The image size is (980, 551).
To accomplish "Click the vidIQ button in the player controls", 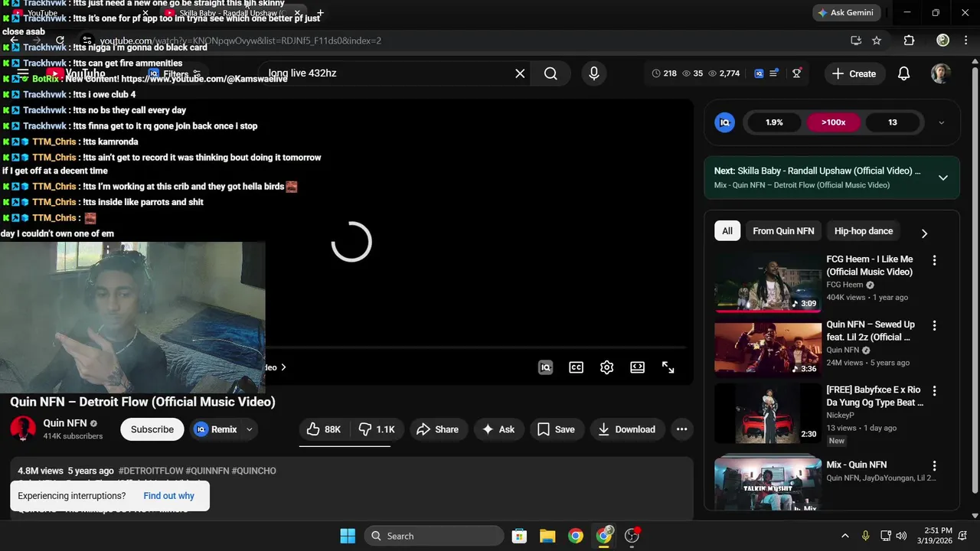I will click(546, 367).
